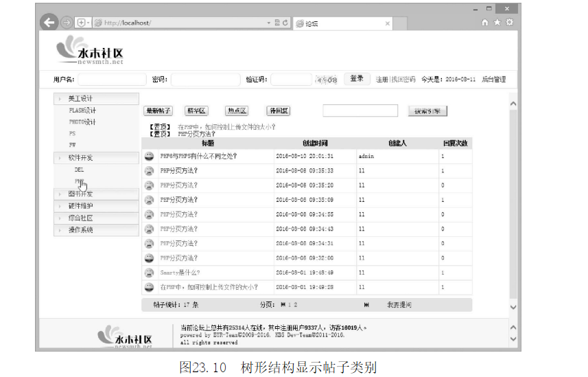Image resolution: width=588 pixels, height=377 pixels.
Task: Switch to the 热点区 section
Action: [x=237, y=111]
